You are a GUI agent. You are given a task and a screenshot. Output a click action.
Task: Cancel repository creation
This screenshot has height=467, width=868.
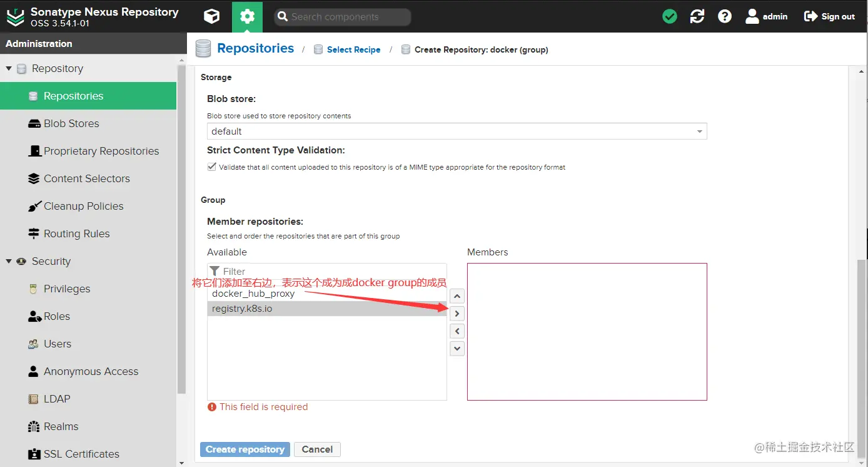tap(317, 449)
